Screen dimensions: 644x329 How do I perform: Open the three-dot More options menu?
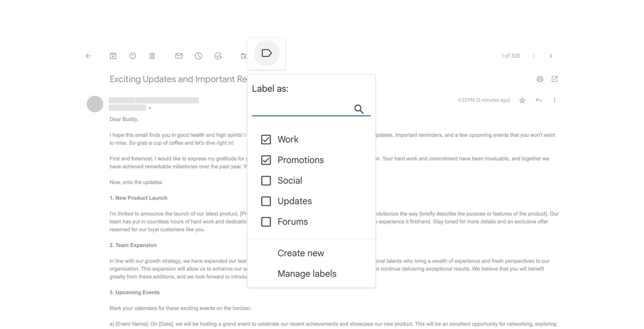pyautogui.click(x=554, y=100)
